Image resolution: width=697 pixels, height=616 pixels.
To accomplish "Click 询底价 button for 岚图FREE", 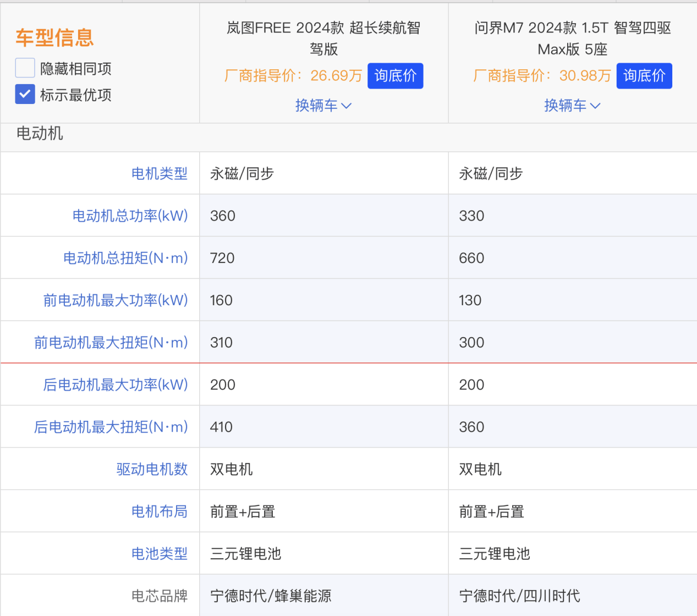I will [396, 76].
